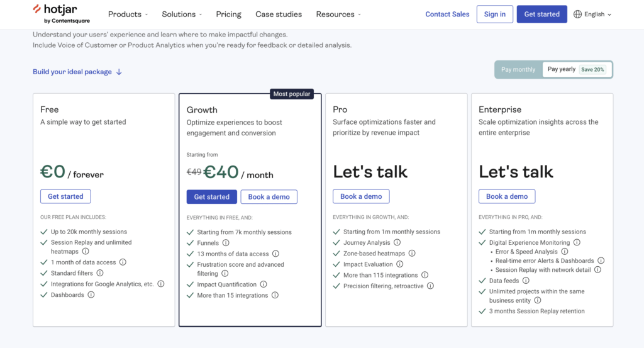Click Book a demo in Enterprise plan
Screen dimensions: 644x348
point(507,196)
